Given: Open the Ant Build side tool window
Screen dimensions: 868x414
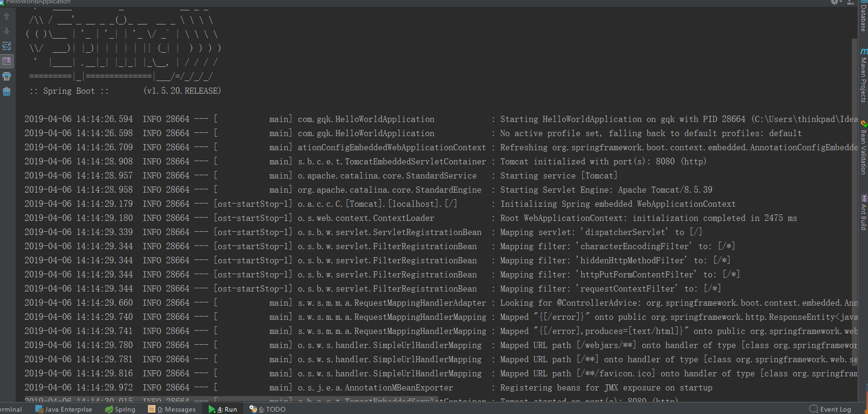Looking at the screenshot, I should pyautogui.click(x=863, y=213).
